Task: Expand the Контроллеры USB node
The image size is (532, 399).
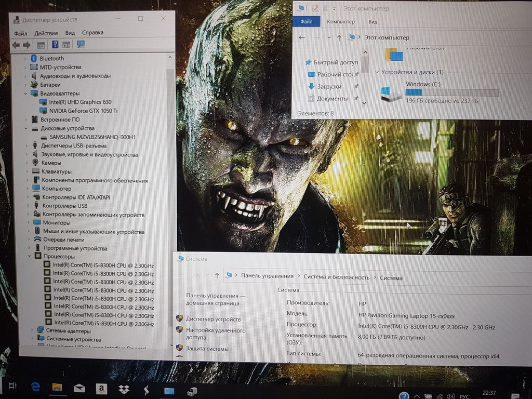Action: coord(28,206)
